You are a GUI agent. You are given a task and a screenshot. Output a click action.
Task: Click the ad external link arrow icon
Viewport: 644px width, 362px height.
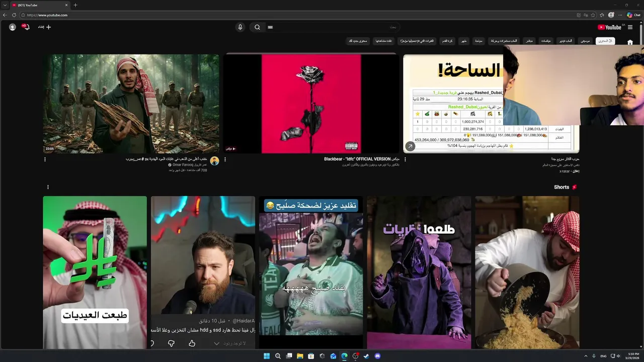[410, 146]
